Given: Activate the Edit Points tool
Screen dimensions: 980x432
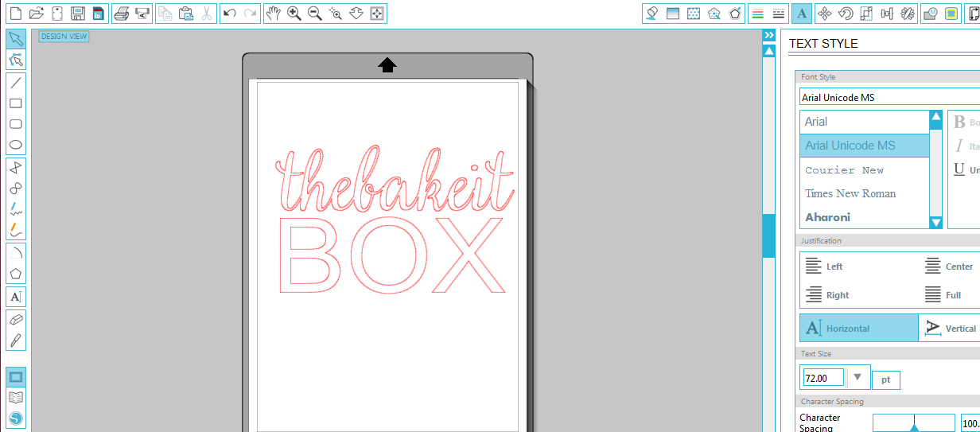Looking at the screenshot, I should [x=15, y=60].
